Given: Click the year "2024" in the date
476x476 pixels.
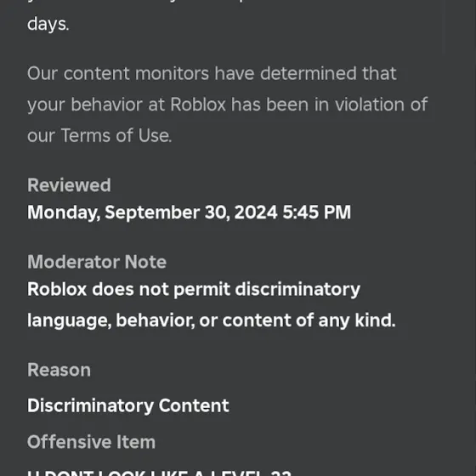Looking at the screenshot, I should coord(256,212).
